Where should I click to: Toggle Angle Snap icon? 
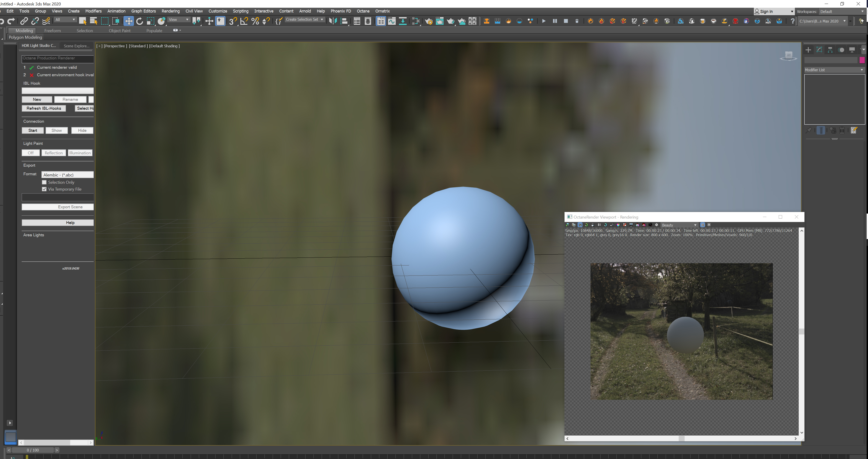[x=244, y=21]
